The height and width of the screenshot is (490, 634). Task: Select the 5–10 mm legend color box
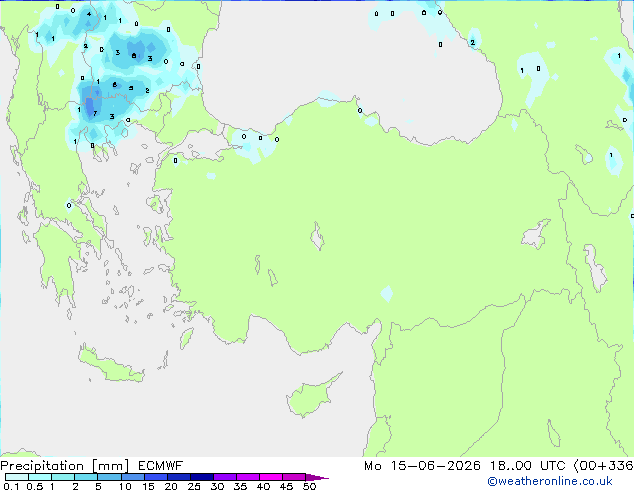[110, 477]
